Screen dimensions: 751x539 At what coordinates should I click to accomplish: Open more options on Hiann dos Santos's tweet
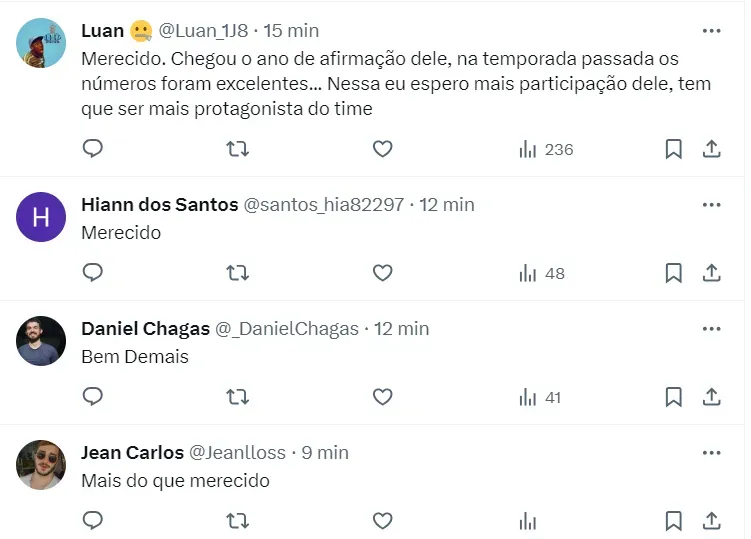pyautogui.click(x=711, y=205)
